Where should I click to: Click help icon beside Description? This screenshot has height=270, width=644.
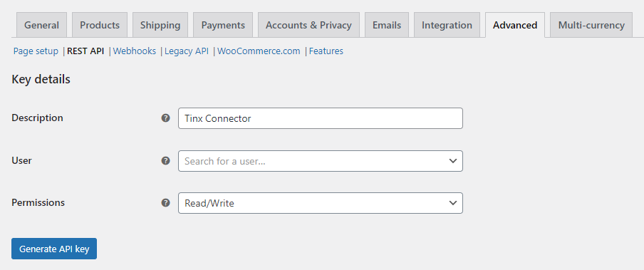[165, 118]
